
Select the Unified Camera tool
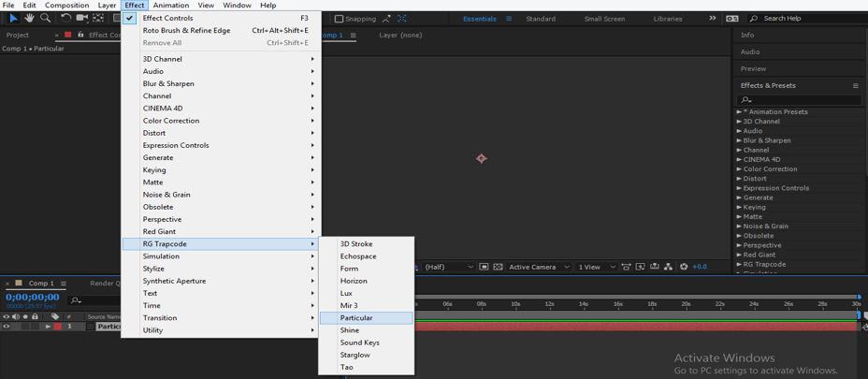click(82, 19)
